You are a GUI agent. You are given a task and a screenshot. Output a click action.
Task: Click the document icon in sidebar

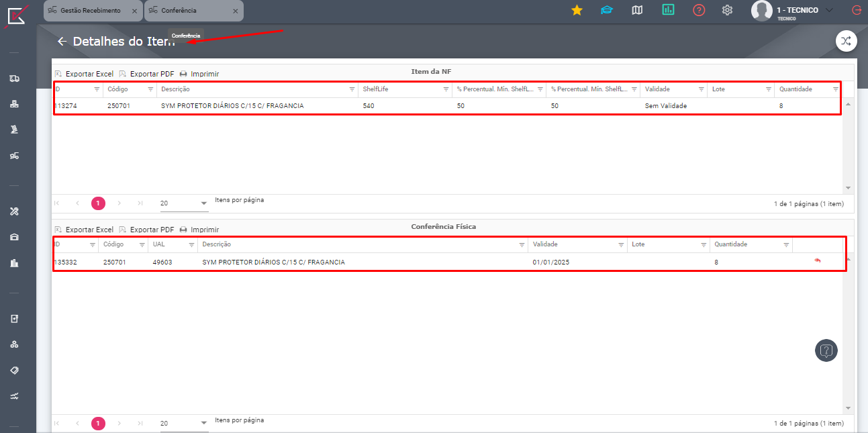[x=14, y=319]
